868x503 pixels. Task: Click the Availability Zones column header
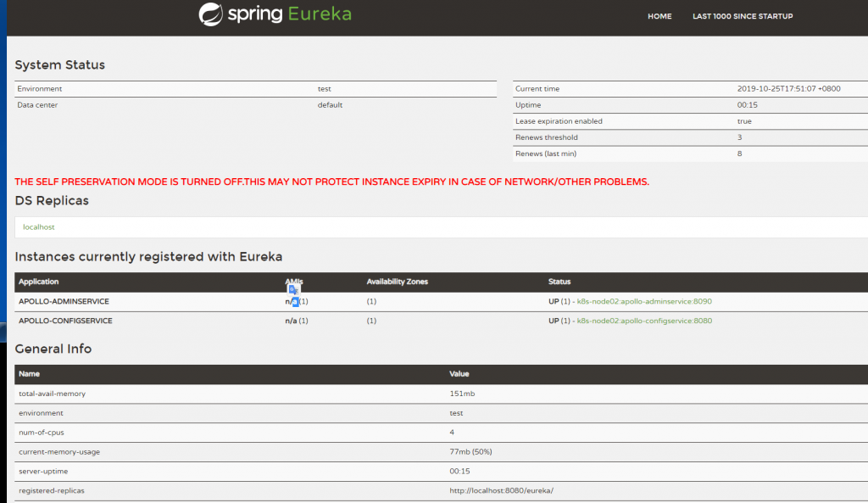(x=397, y=282)
